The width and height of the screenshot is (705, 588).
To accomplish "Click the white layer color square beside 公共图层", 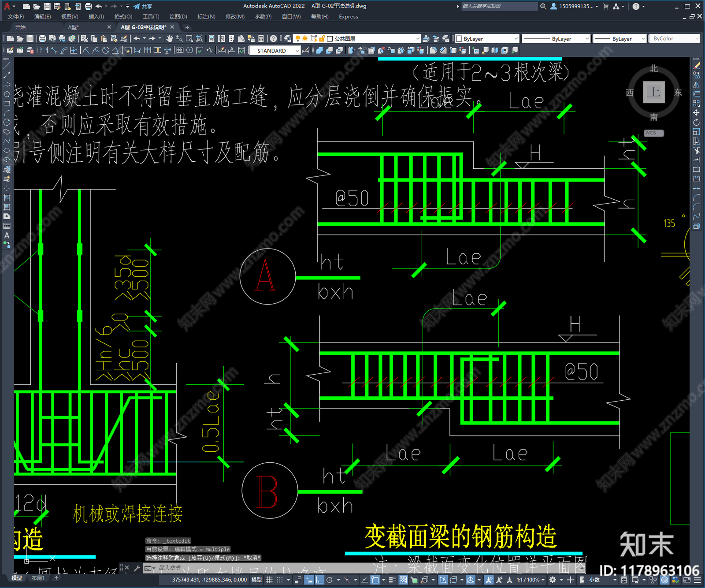I will coord(330,39).
